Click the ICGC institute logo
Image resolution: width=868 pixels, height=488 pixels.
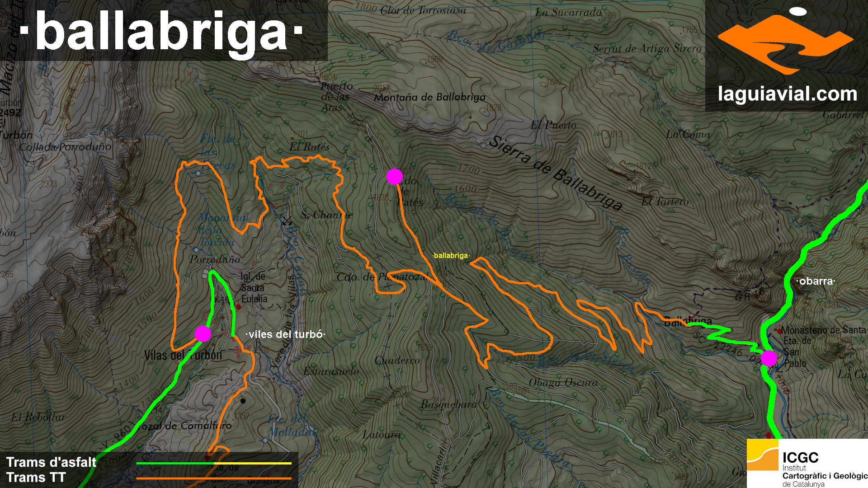[x=807, y=464]
